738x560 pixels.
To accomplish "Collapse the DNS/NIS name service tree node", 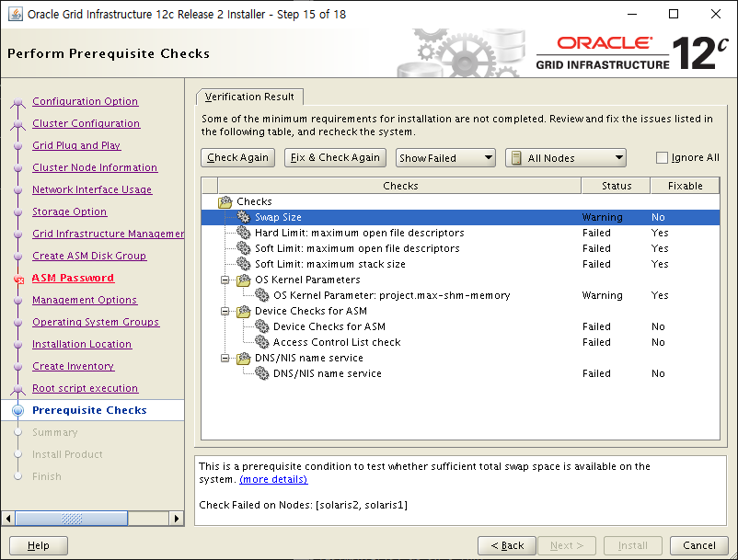I will [225, 359].
